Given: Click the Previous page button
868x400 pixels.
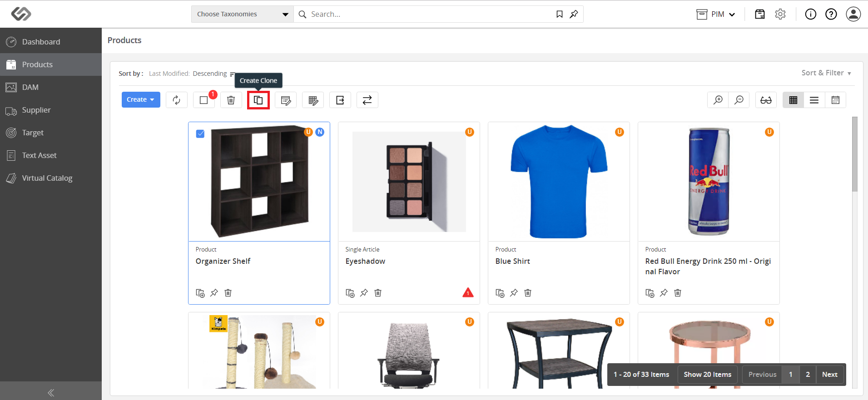Looking at the screenshot, I should pyautogui.click(x=762, y=375).
